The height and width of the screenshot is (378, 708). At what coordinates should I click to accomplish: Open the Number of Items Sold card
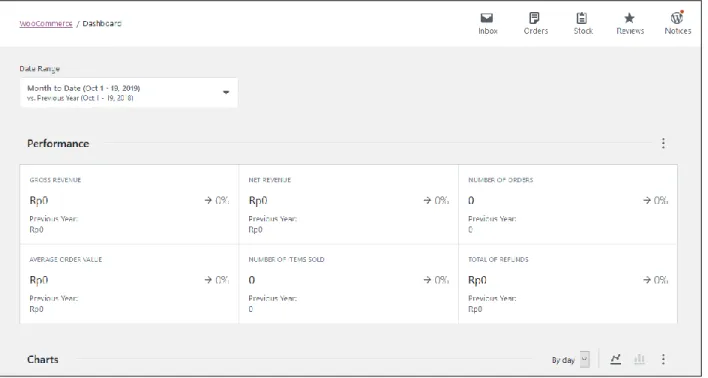pyautogui.click(x=349, y=284)
